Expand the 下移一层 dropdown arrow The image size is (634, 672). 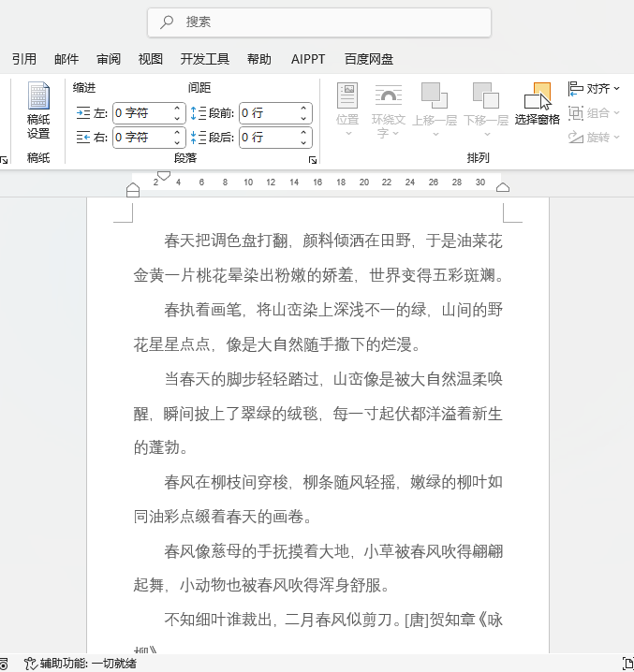point(487,134)
